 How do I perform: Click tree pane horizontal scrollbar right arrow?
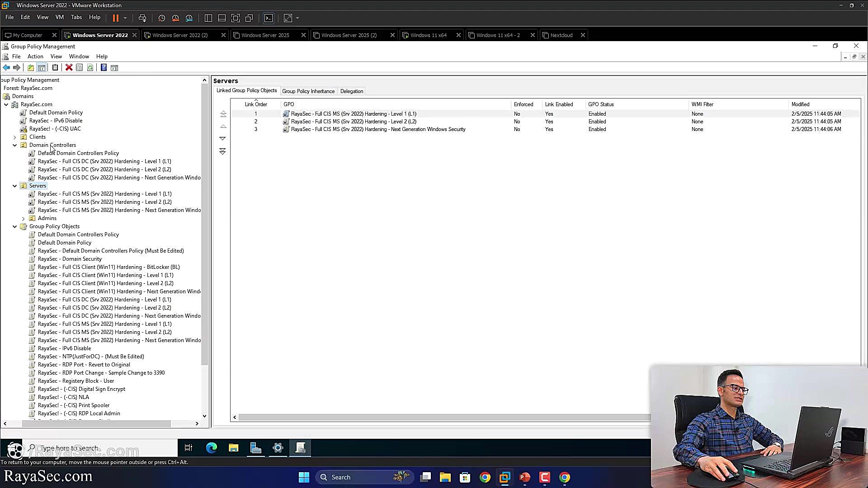point(197,424)
